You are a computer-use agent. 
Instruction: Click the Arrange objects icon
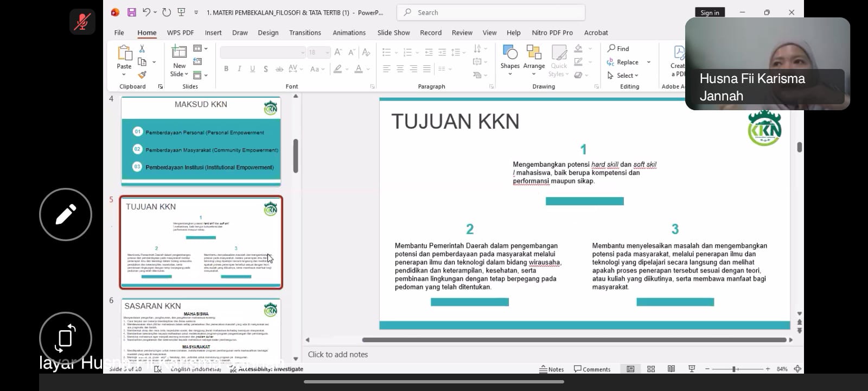coord(534,54)
